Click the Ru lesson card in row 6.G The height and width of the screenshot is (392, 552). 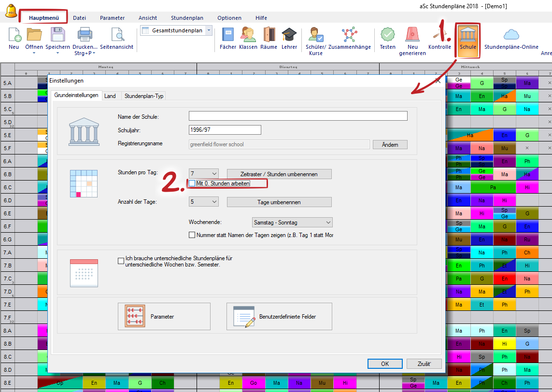coord(527,239)
